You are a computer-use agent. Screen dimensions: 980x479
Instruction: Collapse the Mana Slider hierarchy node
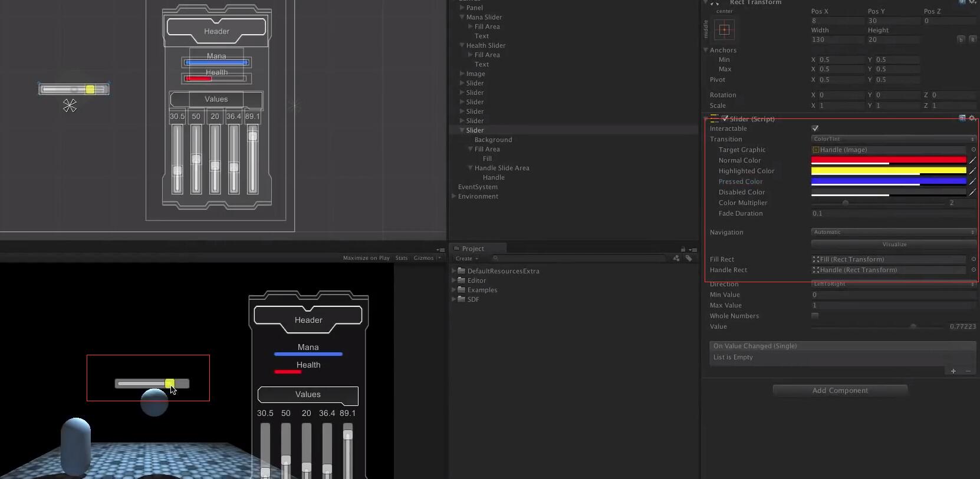(462, 17)
